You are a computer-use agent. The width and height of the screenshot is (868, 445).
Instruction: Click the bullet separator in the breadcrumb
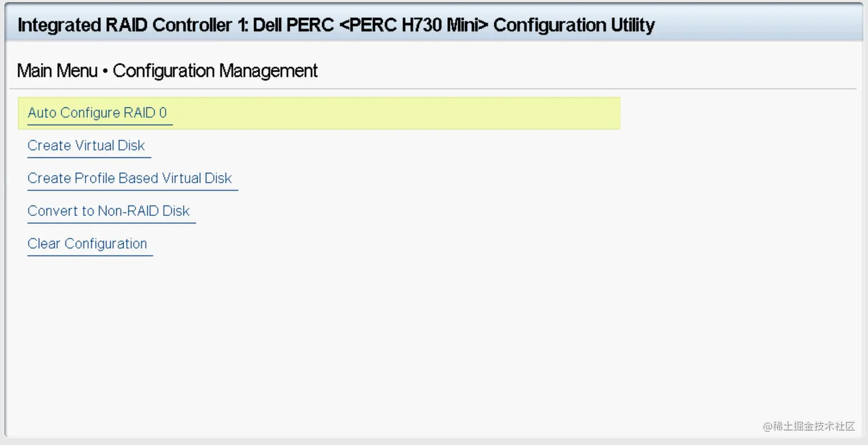point(105,71)
